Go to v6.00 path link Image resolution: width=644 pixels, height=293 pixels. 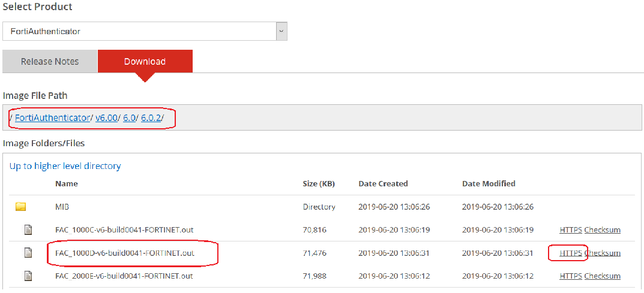[x=106, y=118]
